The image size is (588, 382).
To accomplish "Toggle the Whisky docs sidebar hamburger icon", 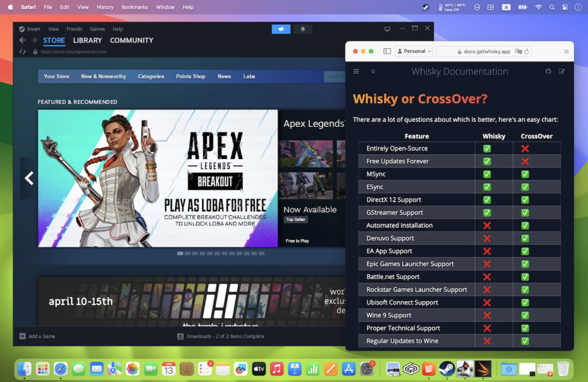I will (356, 71).
